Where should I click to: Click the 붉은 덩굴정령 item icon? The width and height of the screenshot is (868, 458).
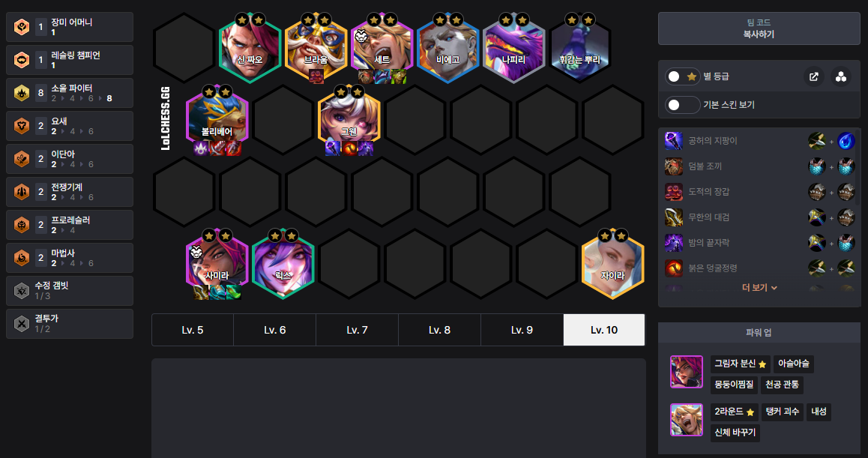(x=674, y=268)
